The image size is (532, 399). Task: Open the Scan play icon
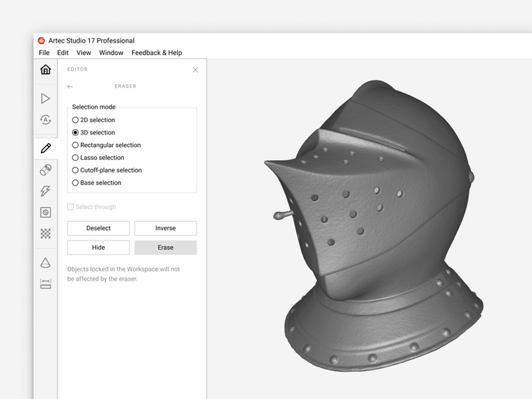(x=46, y=98)
